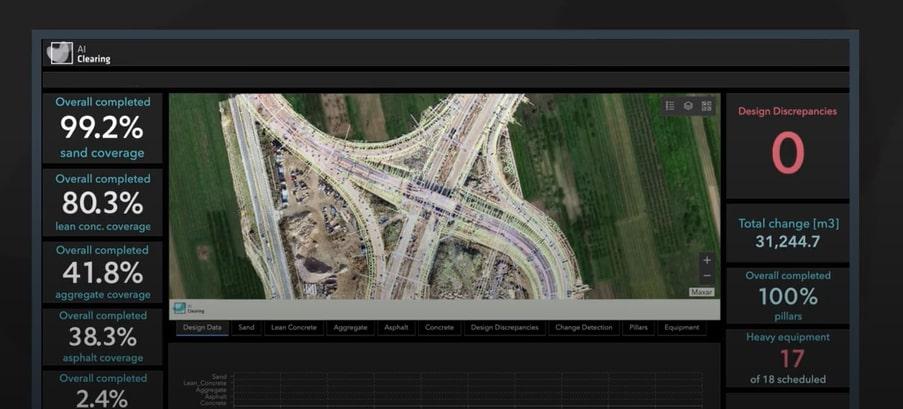The image size is (903, 409).
Task: Click the Maxar attribution on map
Action: 702,292
